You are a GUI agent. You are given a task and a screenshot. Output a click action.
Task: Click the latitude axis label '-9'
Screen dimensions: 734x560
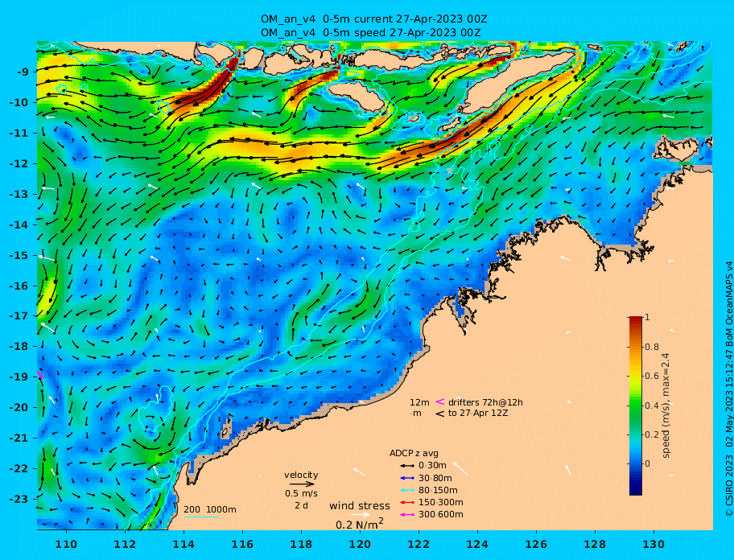pyautogui.click(x=23, y=72)
